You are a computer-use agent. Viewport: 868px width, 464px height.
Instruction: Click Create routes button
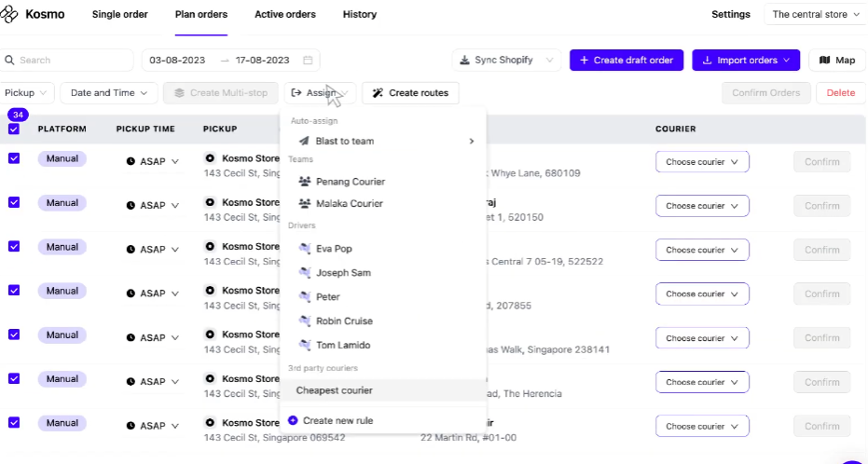click(x=410, y=93)
